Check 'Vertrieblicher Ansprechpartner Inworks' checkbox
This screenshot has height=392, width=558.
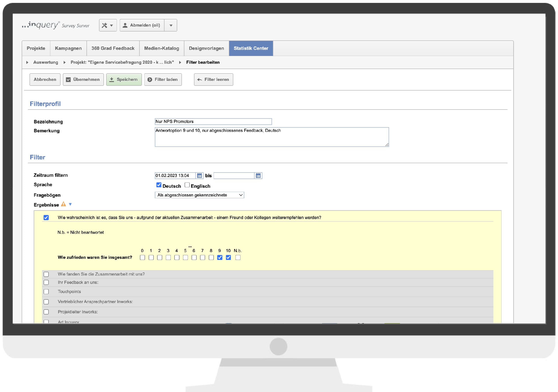coord(46,302)
